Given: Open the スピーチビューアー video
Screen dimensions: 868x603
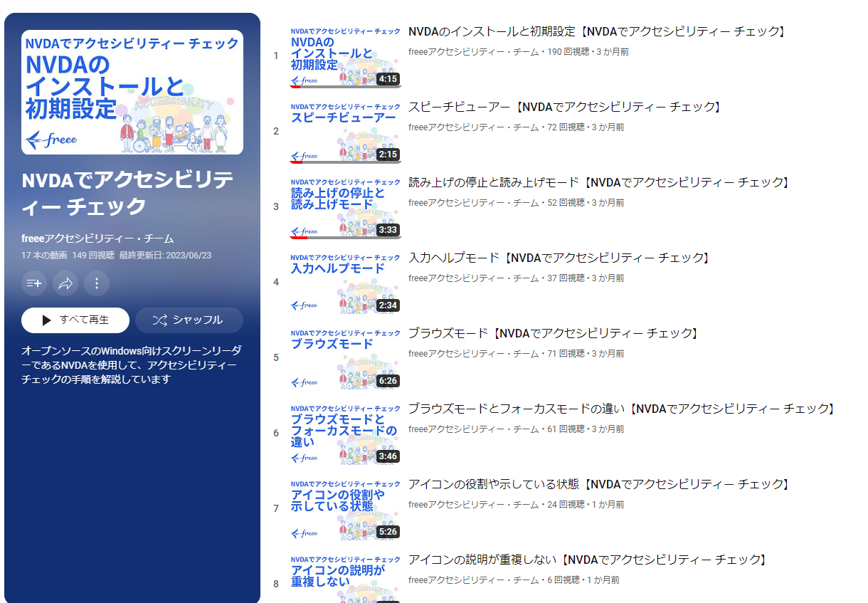Looking at the screenshot, I should [x=562, y=107].
